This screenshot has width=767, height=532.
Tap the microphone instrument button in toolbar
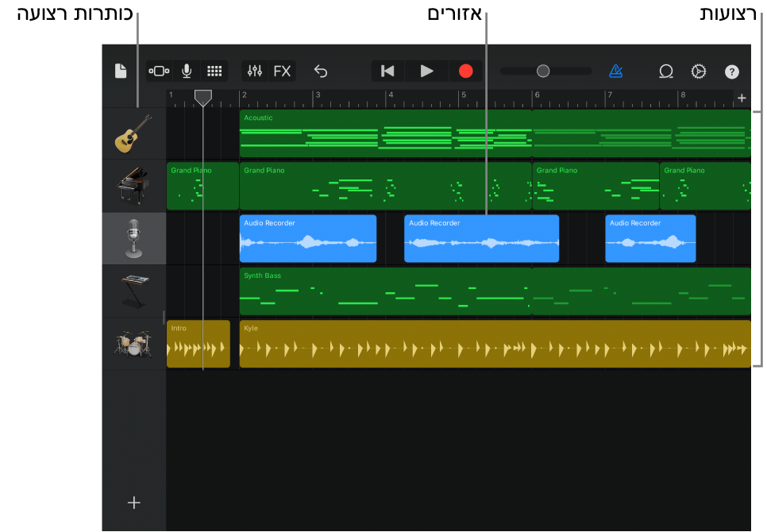click(x=187, y=71)
